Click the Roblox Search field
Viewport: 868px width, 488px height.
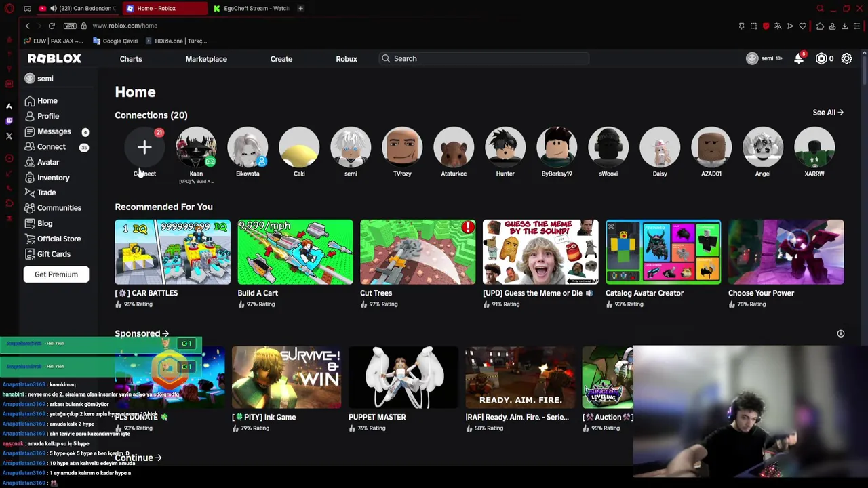click(484, 59)
